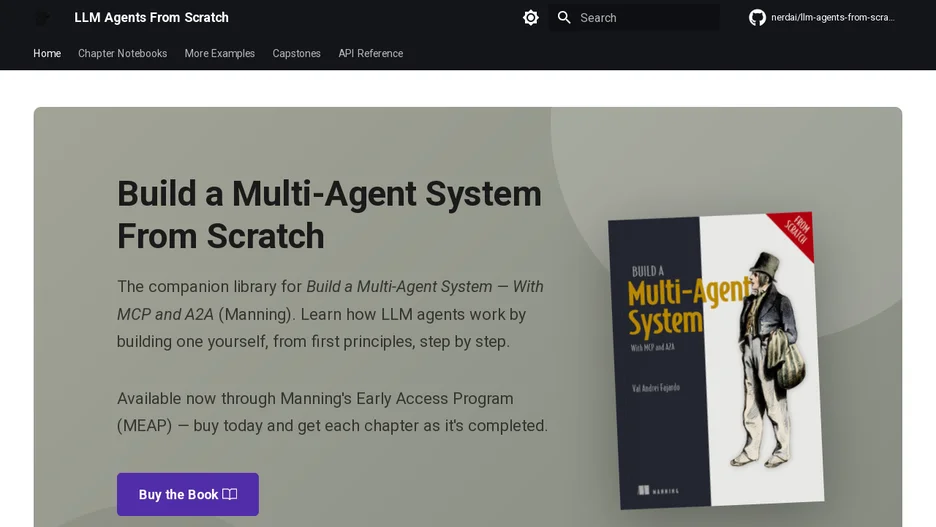Click the Buy the Book button
This screenshot has height=527, width=936.
pyautogui.click(x=188, y=494)
